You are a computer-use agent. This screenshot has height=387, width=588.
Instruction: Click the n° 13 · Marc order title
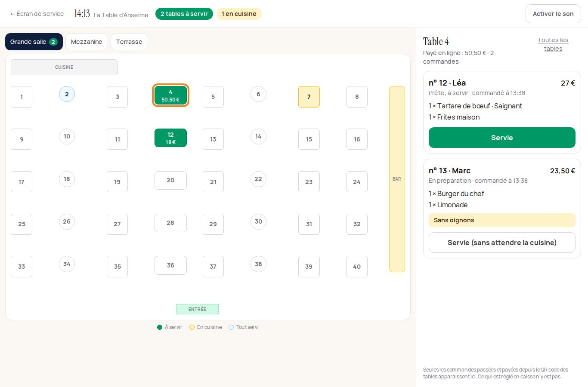pos(449,171)
